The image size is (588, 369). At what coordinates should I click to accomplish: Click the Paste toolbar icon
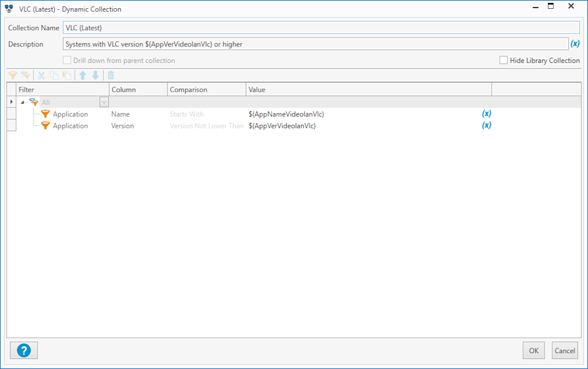click(x=67, y=75)
